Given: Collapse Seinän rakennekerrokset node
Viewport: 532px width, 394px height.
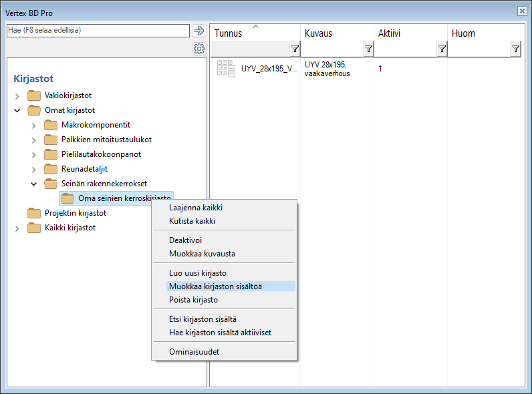Looking at the screenshot, I should click(34, 184).
